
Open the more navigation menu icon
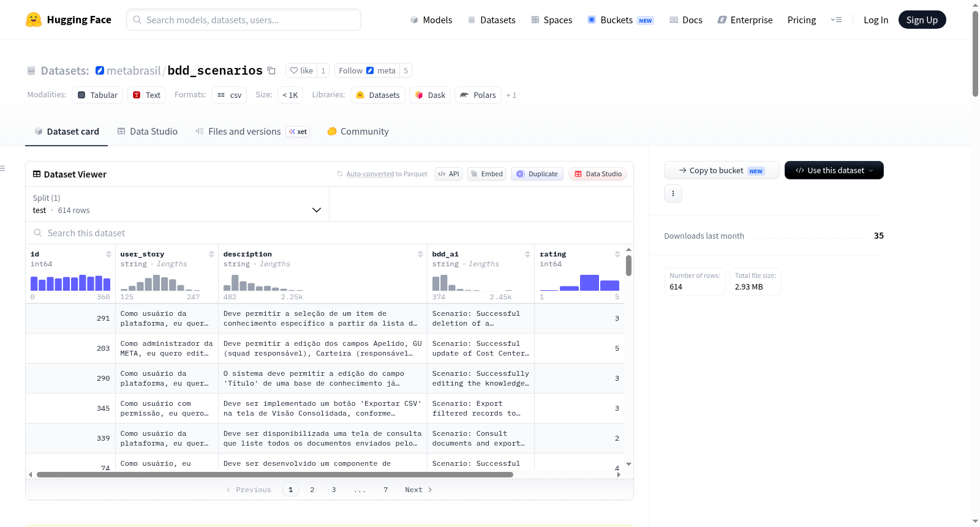[836, 20]
